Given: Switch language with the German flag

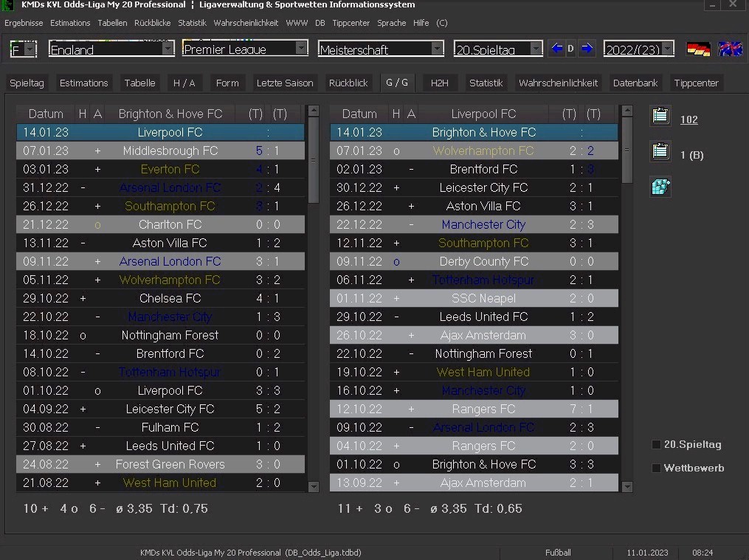Looking at the screenshot, I should pyautogui.click(x=698, y=49).
